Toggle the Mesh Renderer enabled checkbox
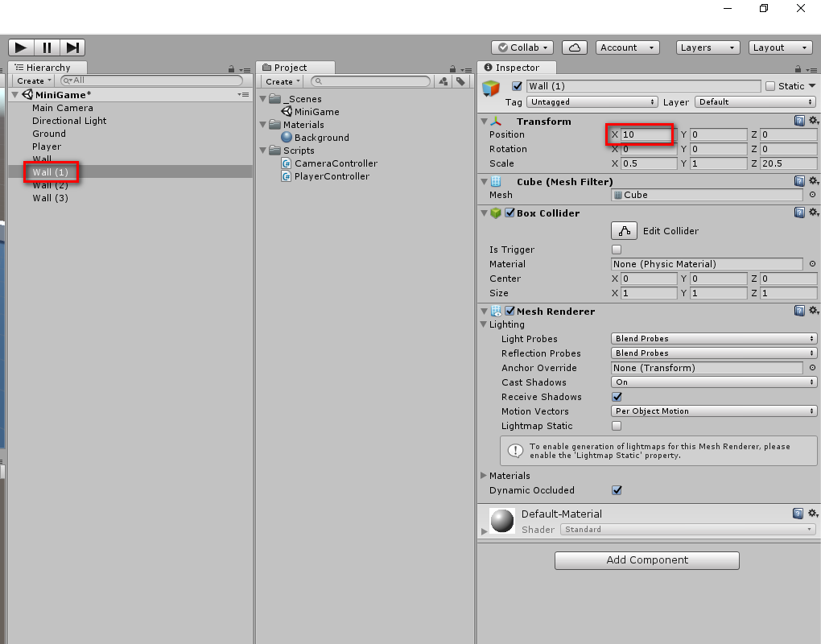This screenshot has width=821, height=644. (x=510, y=311)
